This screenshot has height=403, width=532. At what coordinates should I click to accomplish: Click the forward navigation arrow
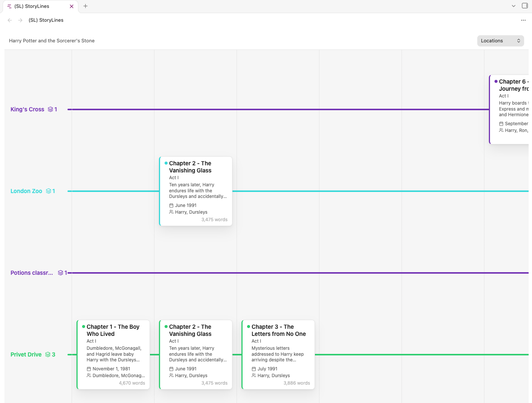[20, 20]
